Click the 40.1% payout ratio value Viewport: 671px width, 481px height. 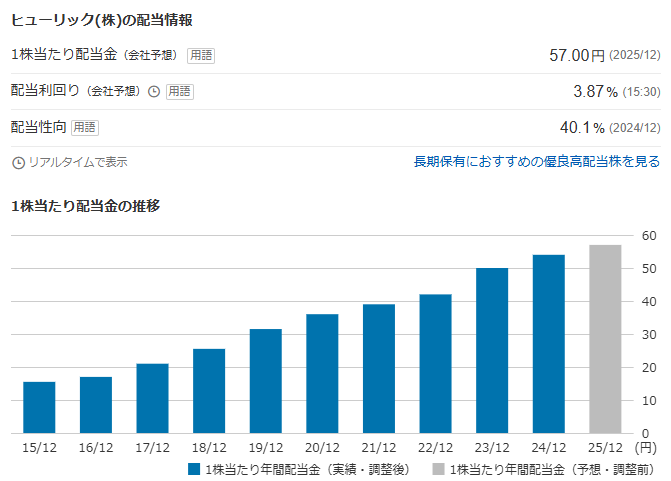point(582,127)
